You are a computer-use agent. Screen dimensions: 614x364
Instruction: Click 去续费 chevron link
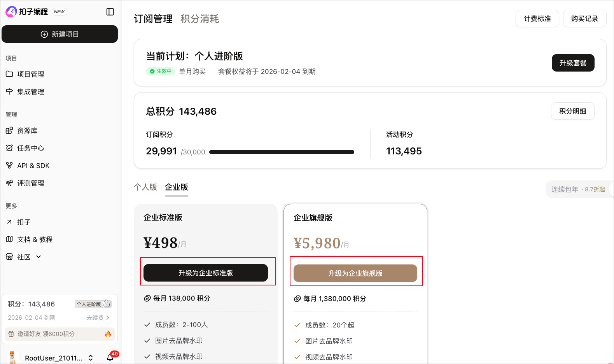click(98, 318)
